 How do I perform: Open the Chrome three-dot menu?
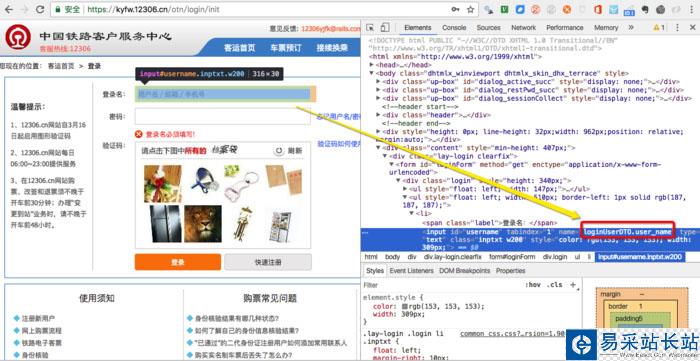[x=691, y=9]
